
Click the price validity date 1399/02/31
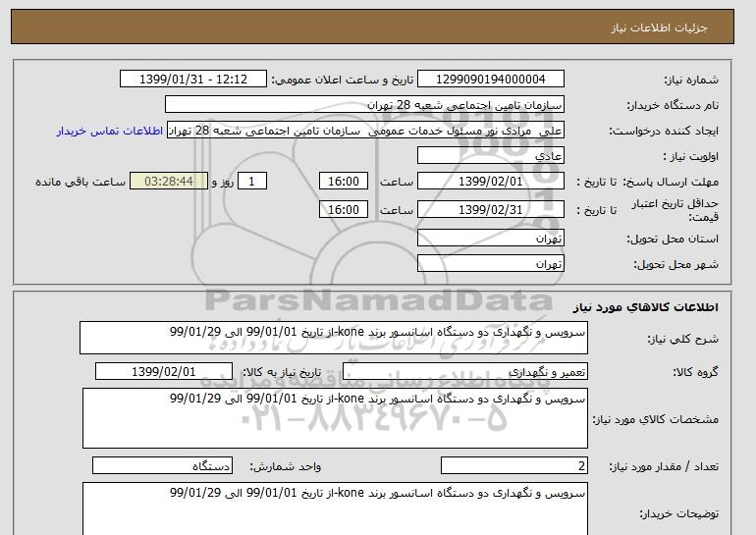tap(490, 210)
